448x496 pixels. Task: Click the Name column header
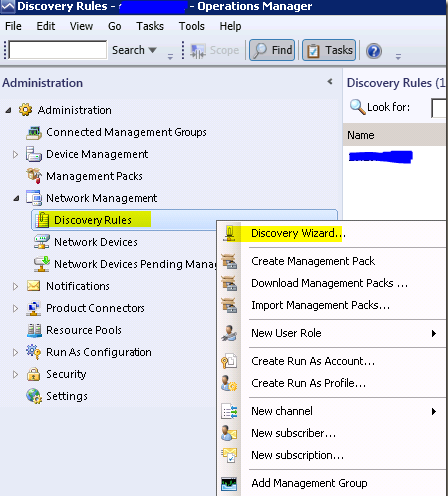point(395,135)
